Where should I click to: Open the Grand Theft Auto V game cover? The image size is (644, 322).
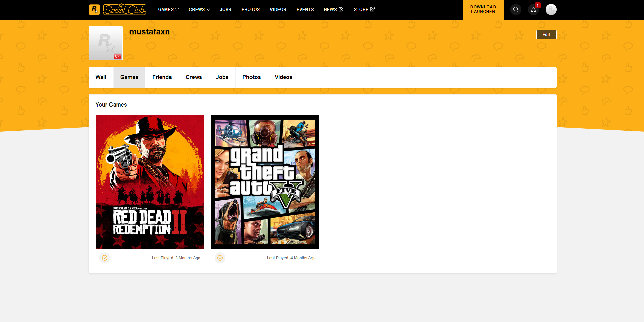[x=265, y=182]
